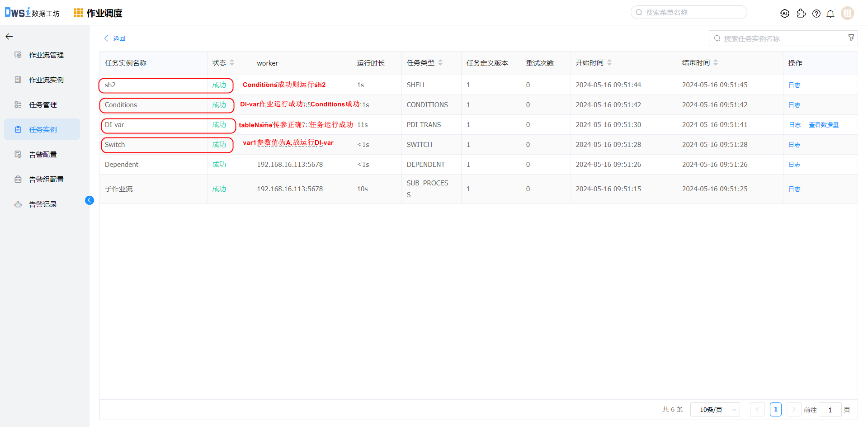Open 日志 for the sh2 task
Viewport: 868px width, 435px height.
pos(794,85)
